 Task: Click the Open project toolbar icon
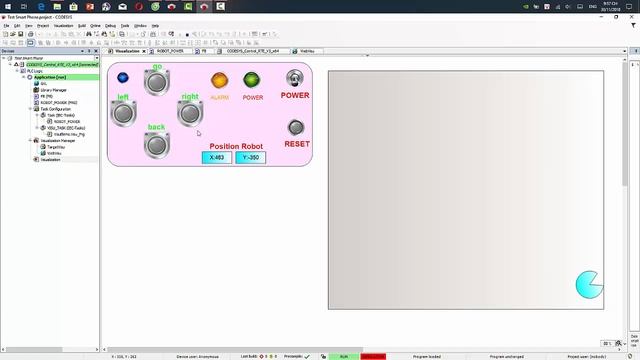pos(13,34)
